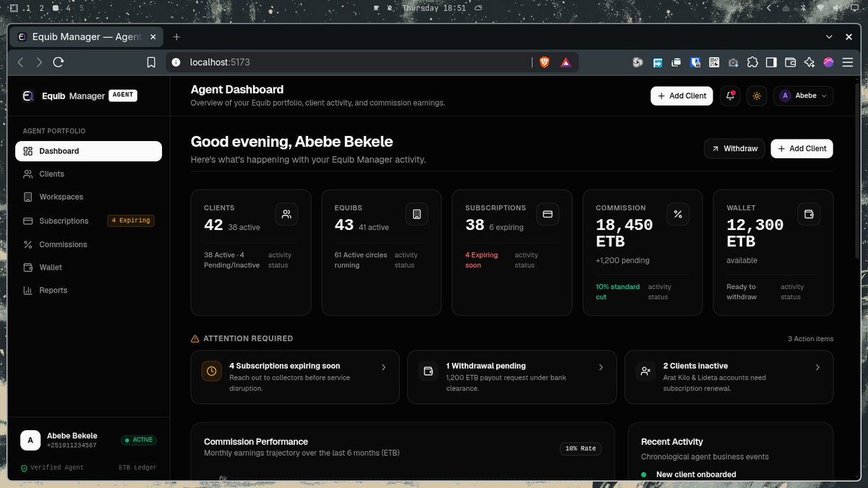
Task: Open Clients in the sidebar
Action: (x=88, y=174)
